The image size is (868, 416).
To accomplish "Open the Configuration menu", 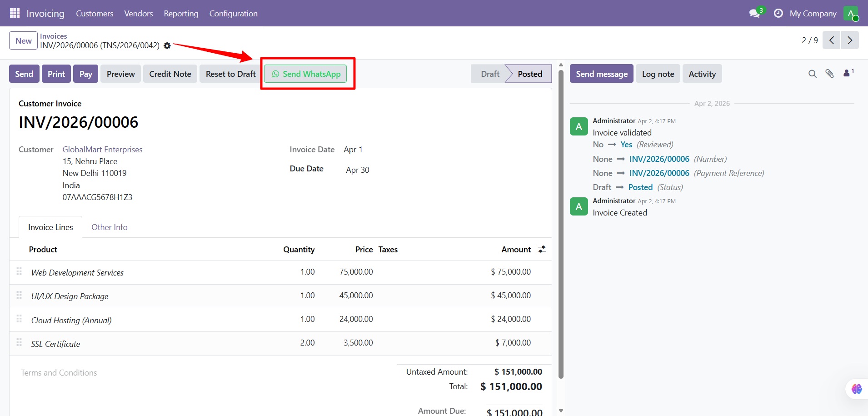I will click(x=233, y=13).
